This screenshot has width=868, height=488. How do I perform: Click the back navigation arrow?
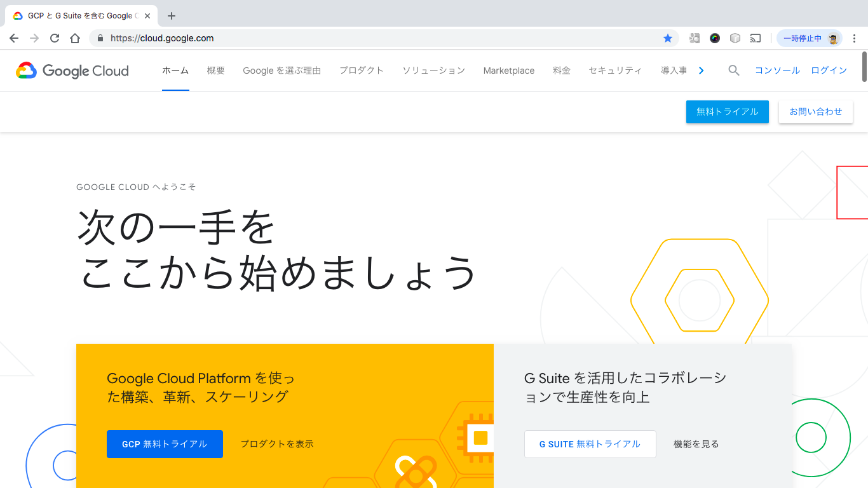(13, 38)
